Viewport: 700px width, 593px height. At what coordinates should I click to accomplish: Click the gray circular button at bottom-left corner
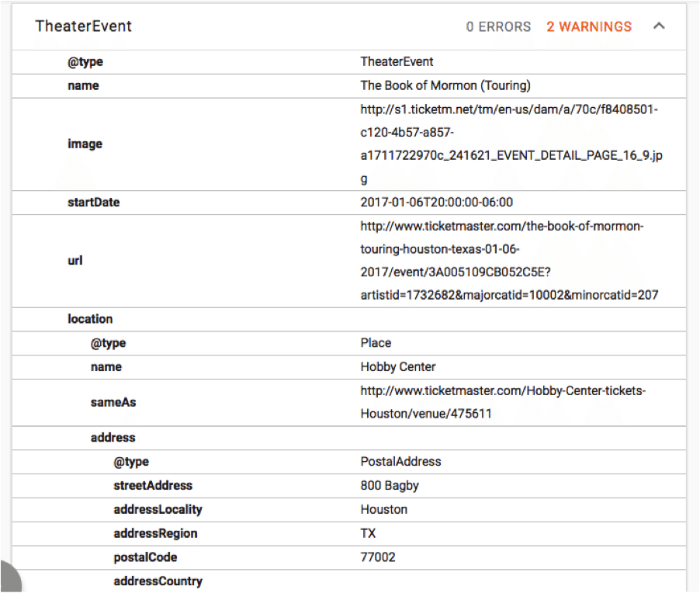click(10, 577)
